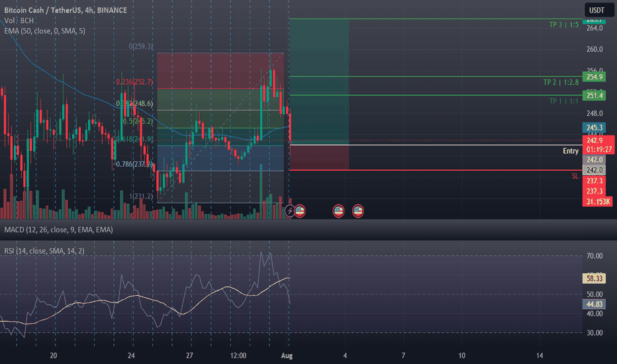Click the 12:00 time axis label
617x364 pixels.
point(238,356)
